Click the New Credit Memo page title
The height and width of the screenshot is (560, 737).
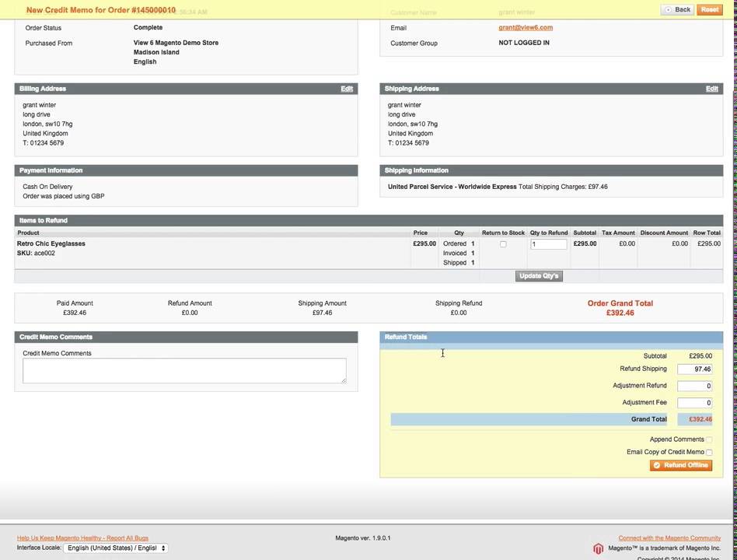[101, 10]
